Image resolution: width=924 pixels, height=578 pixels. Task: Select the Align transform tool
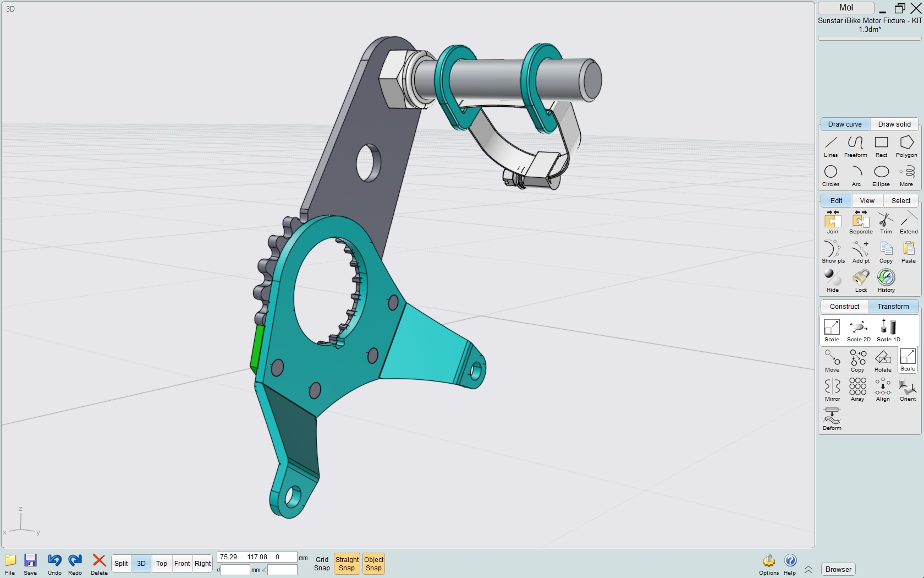click(883, 390)
